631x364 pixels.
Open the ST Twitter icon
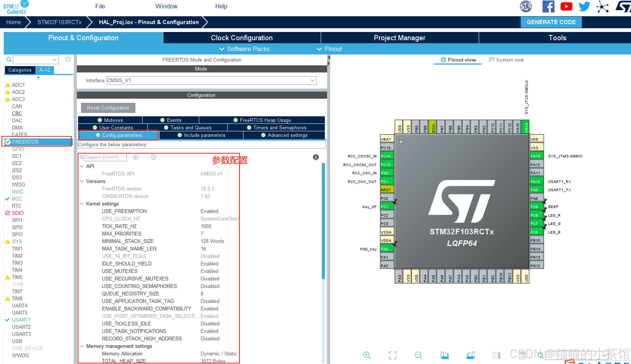click(584, 6)
